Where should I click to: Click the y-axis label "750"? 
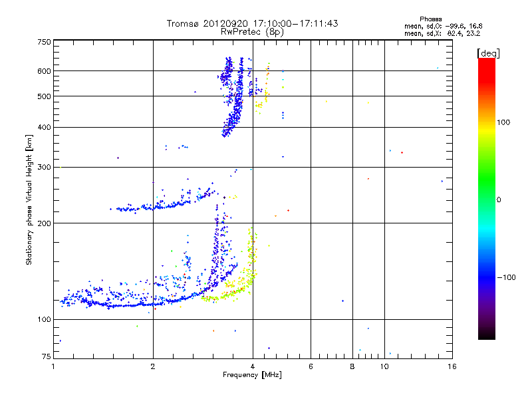coord(44,42)
